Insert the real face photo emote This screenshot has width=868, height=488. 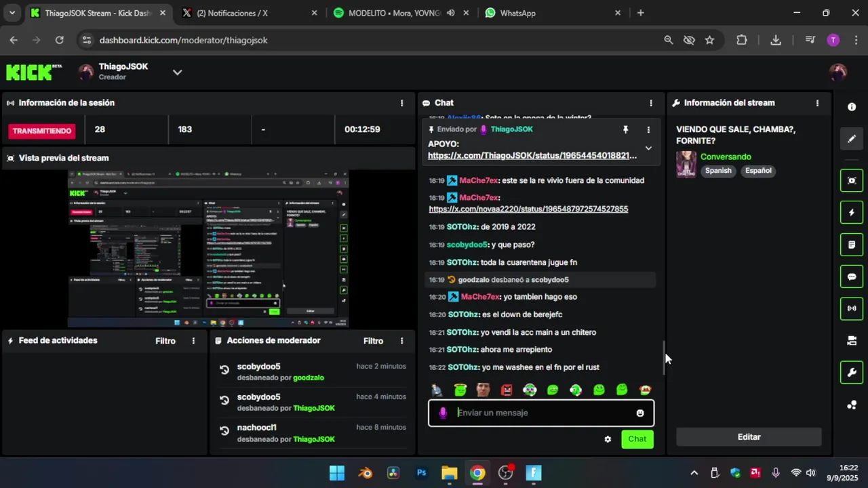pyautogui.click(x=483, y=390)
